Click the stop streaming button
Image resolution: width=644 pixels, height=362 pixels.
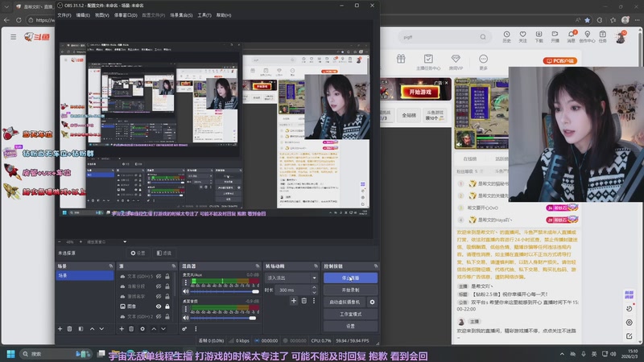pos(350,278)
